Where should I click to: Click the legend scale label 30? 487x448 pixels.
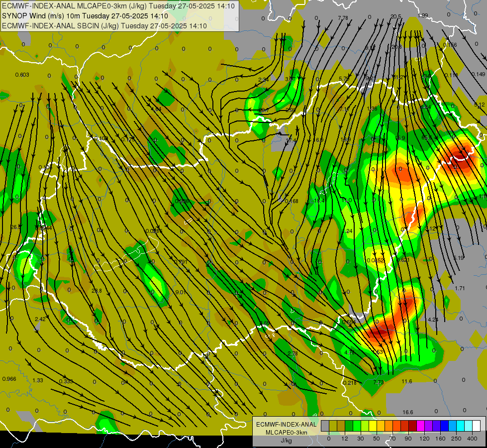click(x=360, y=439)
